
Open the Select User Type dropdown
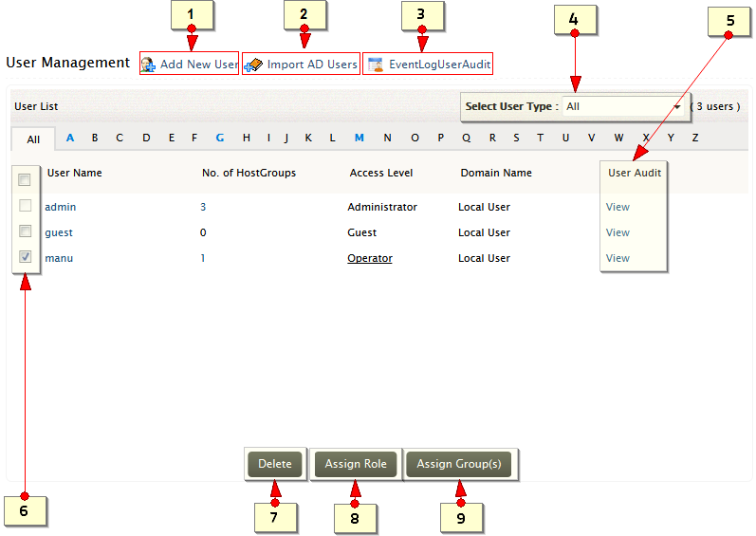pyautogui.click(x=623, y=106)
